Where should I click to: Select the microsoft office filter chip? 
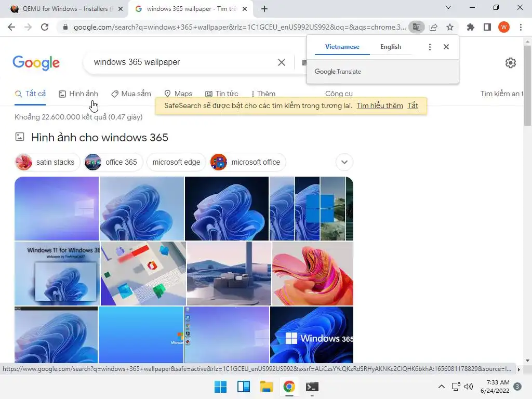click(x=248, y=162)
